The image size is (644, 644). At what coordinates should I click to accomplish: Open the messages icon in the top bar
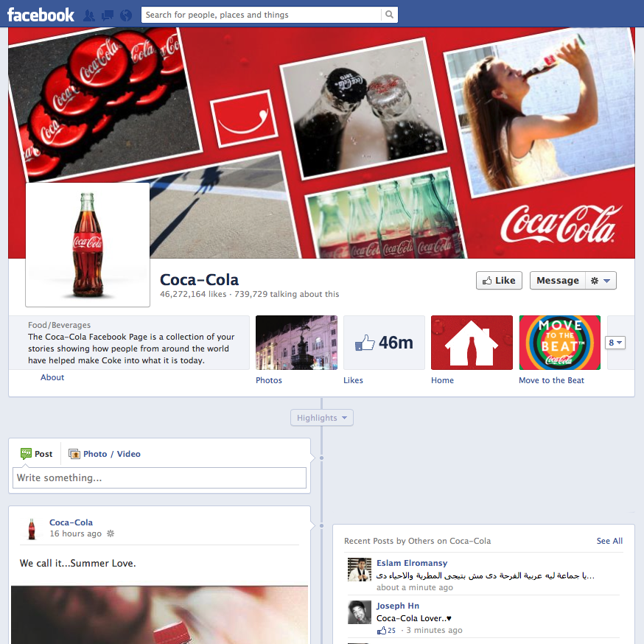[x=108, y=15]
